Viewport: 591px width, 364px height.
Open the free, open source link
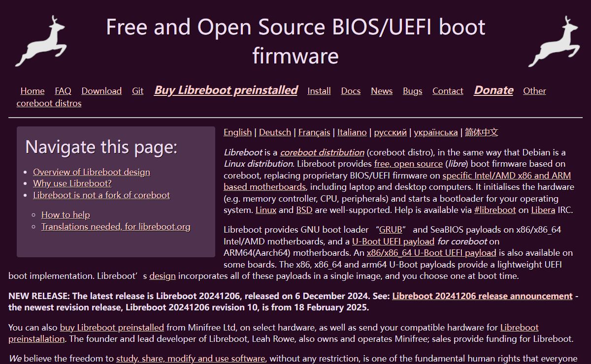click(408, 164)
